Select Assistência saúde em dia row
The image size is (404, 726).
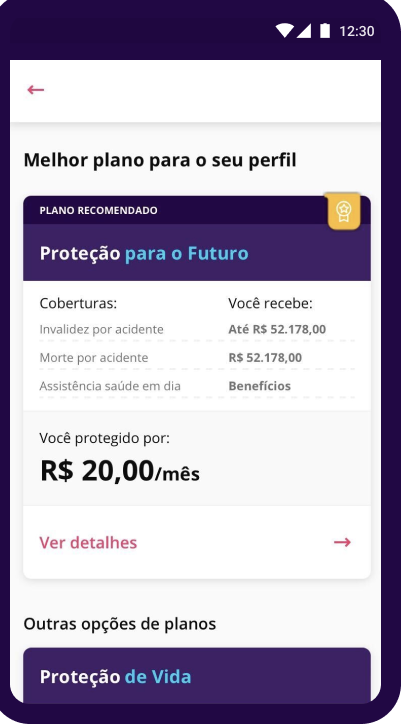(197, 386)
